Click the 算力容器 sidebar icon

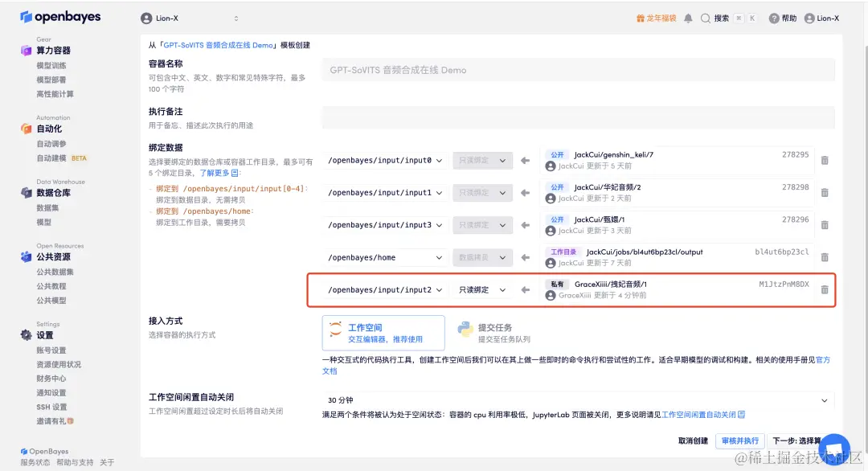pyautogui.click(x=26, y=51)
